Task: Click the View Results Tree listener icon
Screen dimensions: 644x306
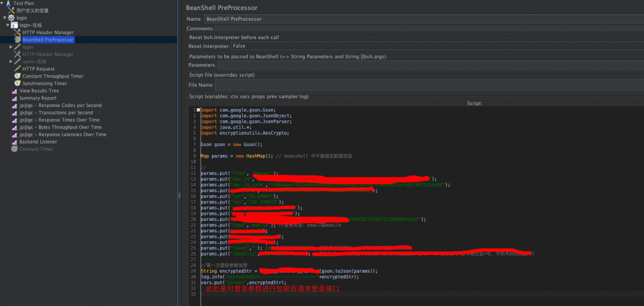Action: pos(14,91)
